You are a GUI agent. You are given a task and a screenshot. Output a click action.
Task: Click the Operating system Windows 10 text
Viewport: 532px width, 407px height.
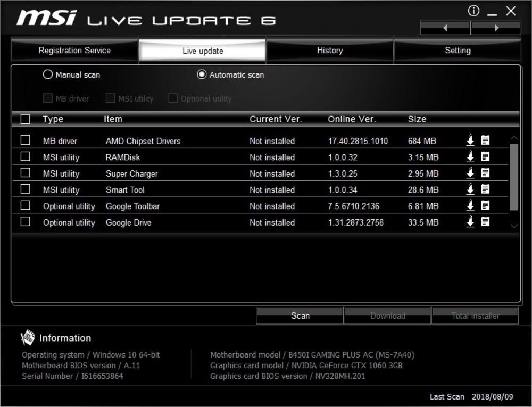click(90, 355)
